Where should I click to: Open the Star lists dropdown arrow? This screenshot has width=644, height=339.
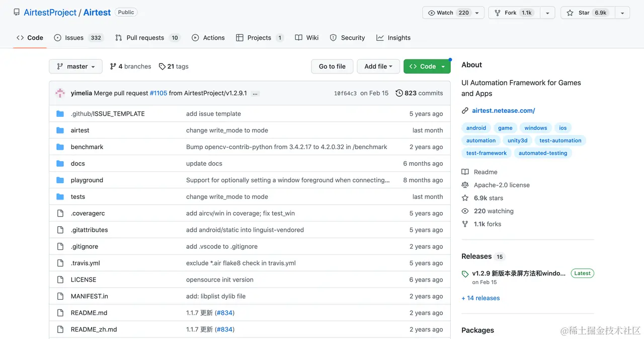[622, 13]
